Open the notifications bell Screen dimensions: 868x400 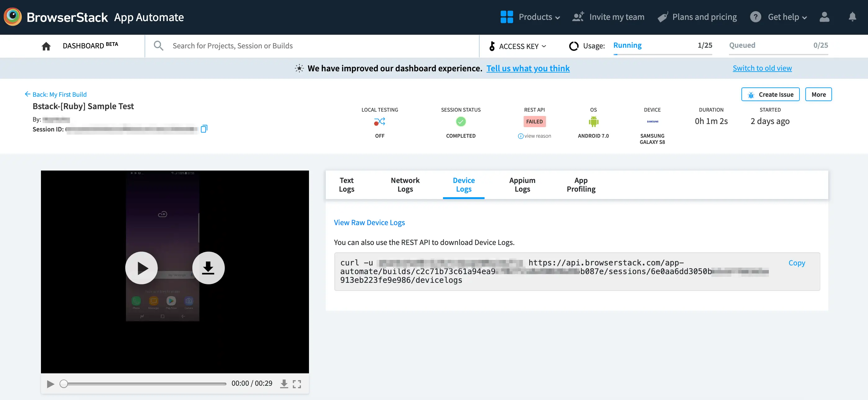point(852,17)
